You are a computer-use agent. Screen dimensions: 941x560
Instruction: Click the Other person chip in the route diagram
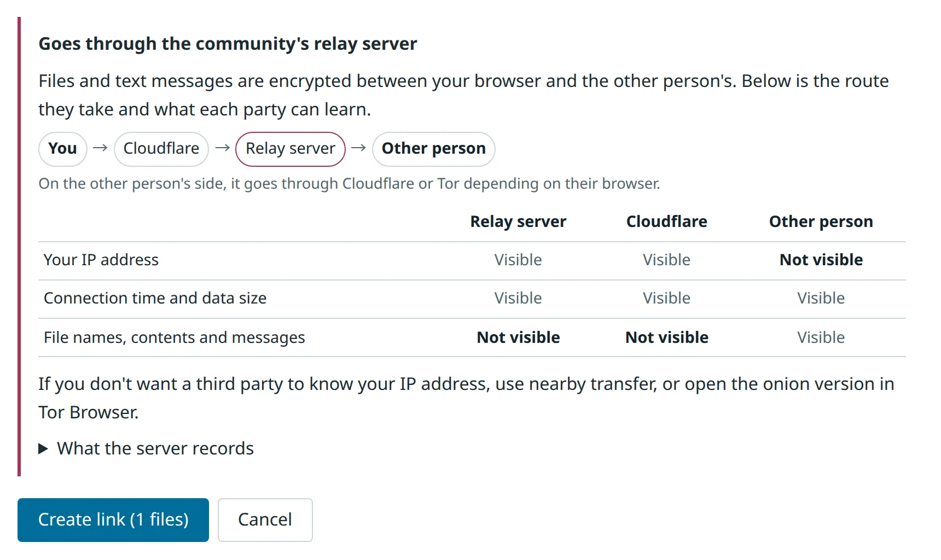(434, 149)
